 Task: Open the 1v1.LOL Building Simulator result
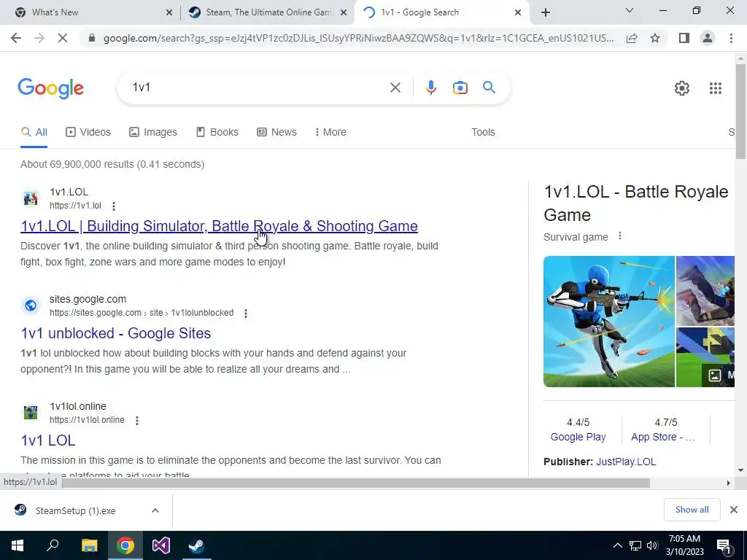click(219, 226)
